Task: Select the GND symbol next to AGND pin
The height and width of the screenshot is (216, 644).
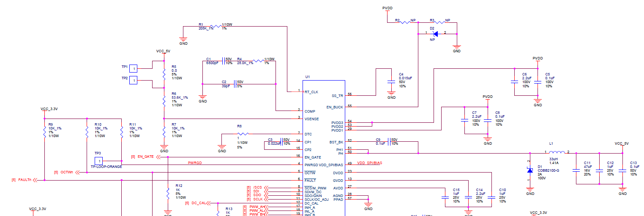Action: (368, 205)
